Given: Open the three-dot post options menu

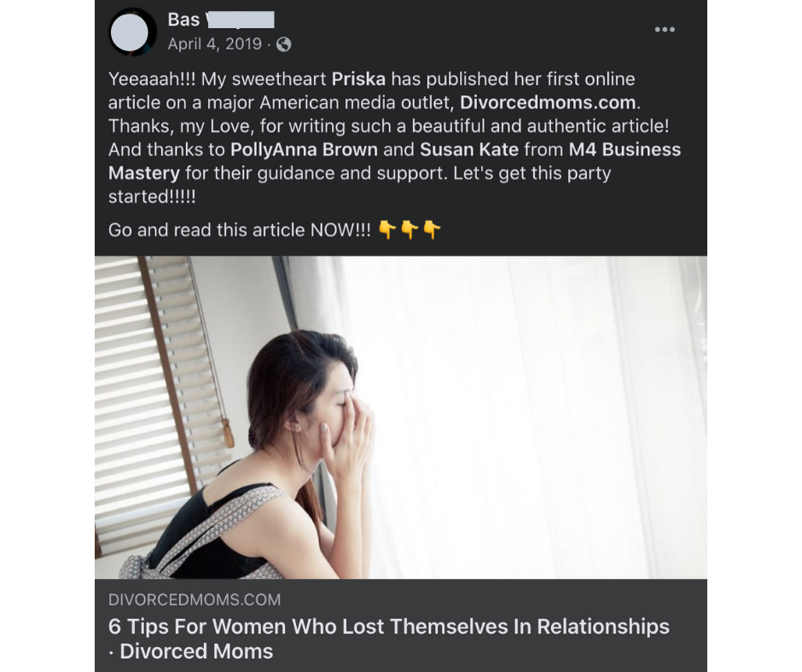Looking at the screenshot, I should (665, 30).
